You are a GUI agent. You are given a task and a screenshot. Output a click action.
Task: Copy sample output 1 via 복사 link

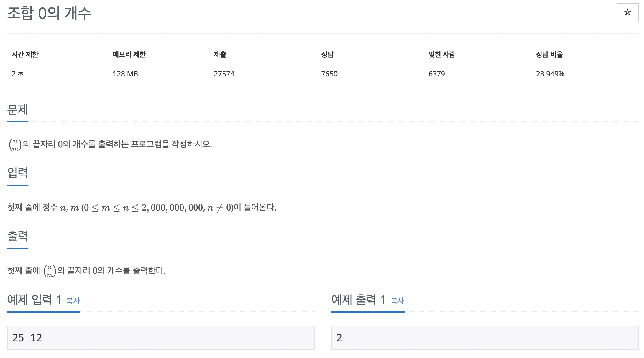(397, 301)
